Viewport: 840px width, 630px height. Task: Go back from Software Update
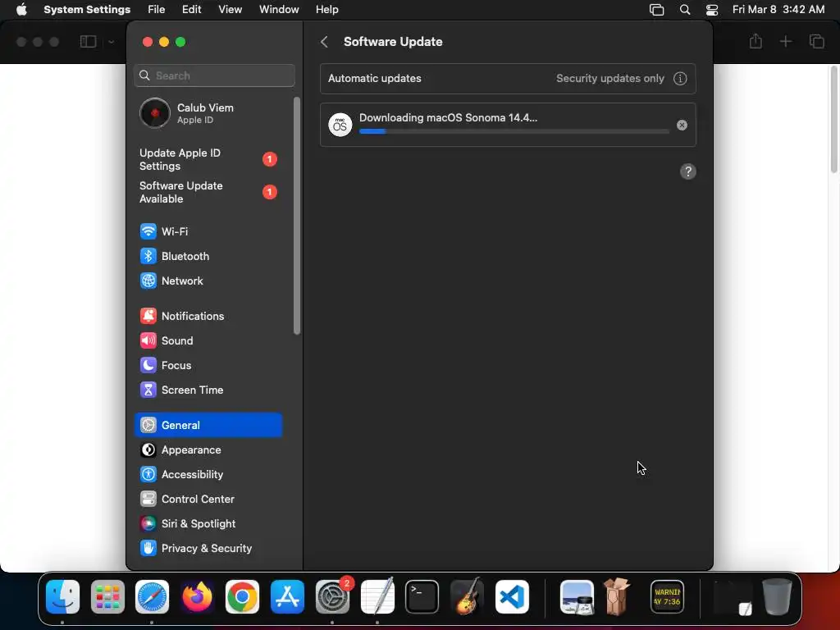pyautogui.click(x=324, y=42)
